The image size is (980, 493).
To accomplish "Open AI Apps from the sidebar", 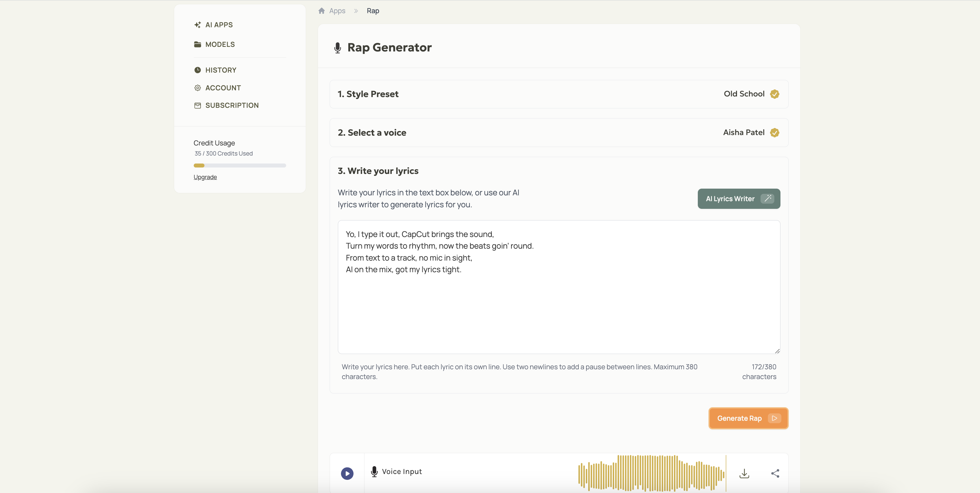I will (x=219, y=24).
